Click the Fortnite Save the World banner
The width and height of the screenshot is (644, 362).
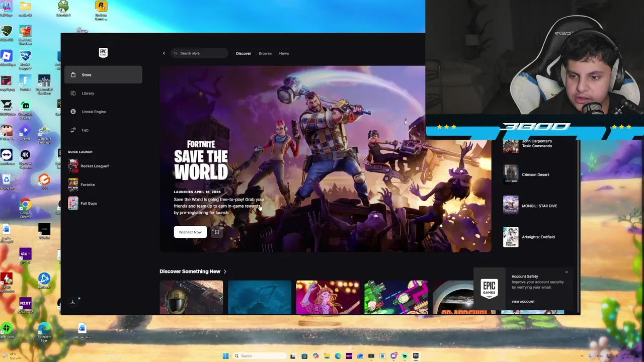tap(326, 159)
